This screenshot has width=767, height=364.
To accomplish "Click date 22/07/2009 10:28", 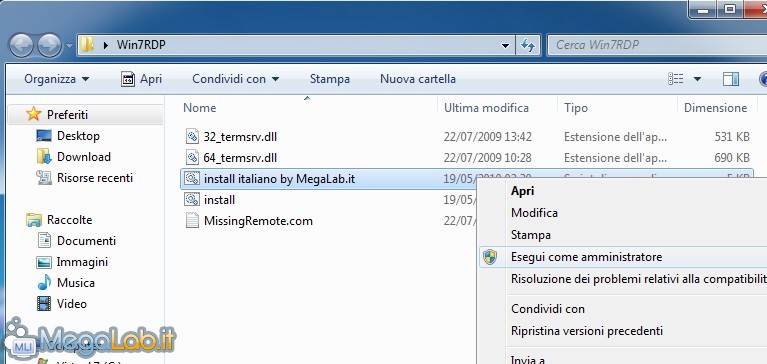I will (x=488, y=158).
